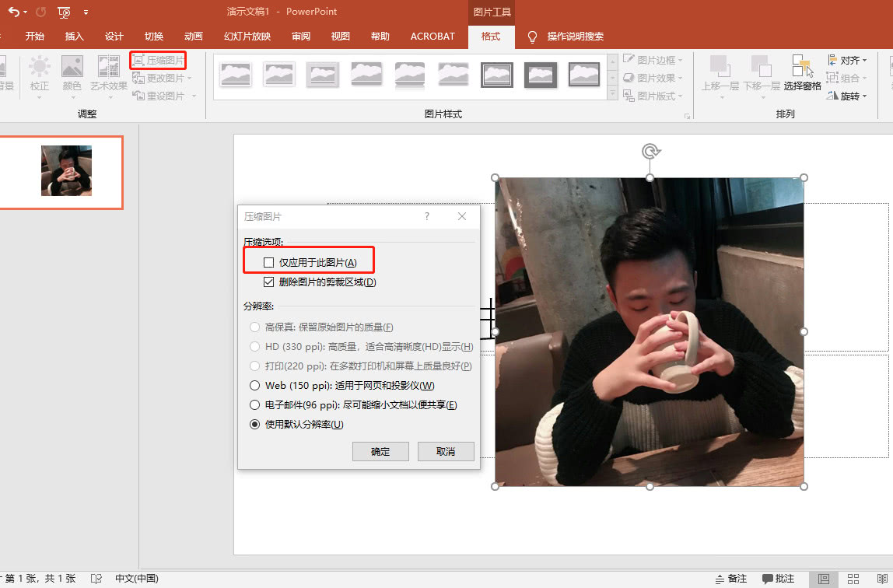The height and width of the screenshot is (588, 893).
Task: Click the 组合 group command
Action: 847,78
